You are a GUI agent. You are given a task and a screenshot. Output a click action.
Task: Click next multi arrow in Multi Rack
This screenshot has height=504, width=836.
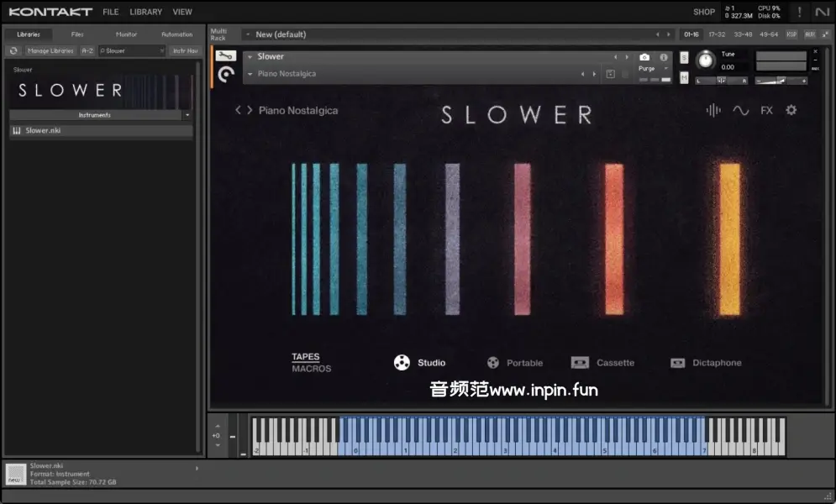(669, 34)
